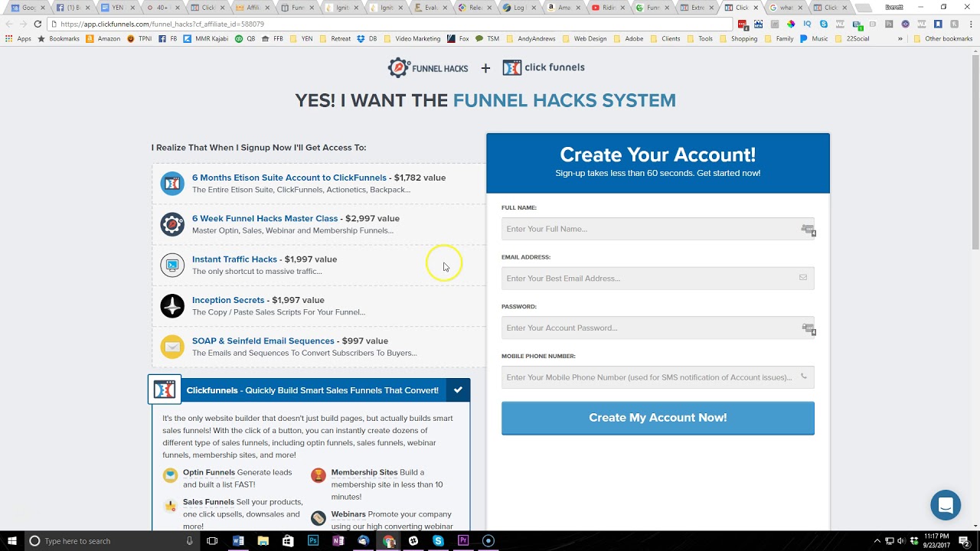The height and width of the screenshot is (551, 980).
Task: Click the ClickFunnels logo in header
Action: pos(544,67)
